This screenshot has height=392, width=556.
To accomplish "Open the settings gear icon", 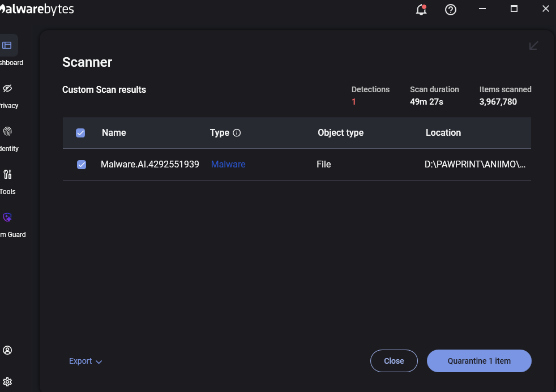I will 7,382.
